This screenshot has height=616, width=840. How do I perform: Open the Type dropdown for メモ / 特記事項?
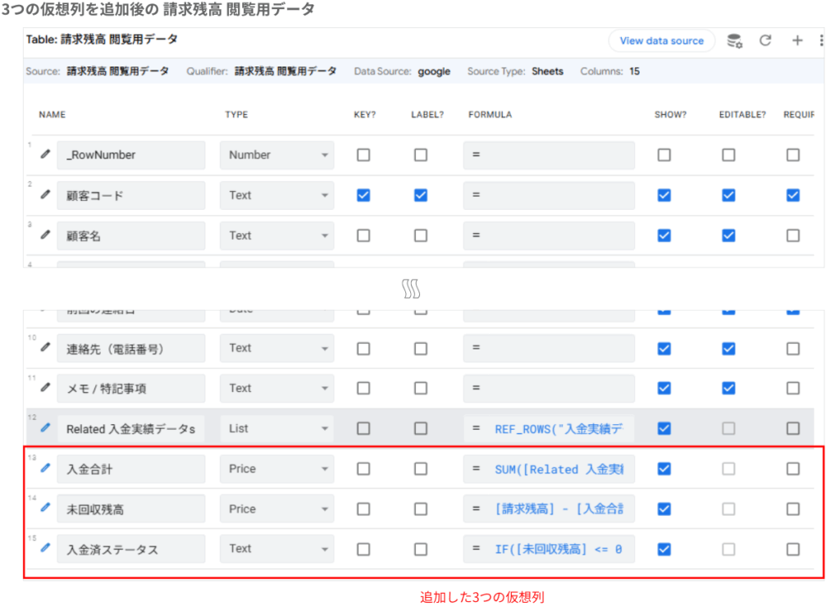click(x=276, y=388)
